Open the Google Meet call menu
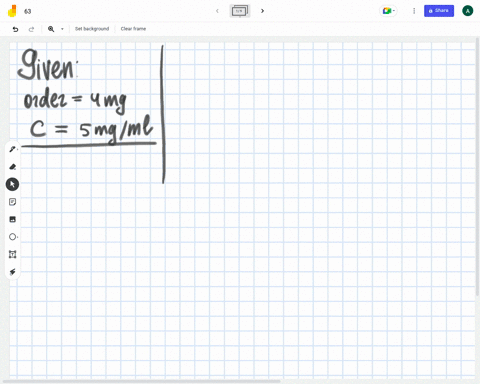 (x=388, y=11)
